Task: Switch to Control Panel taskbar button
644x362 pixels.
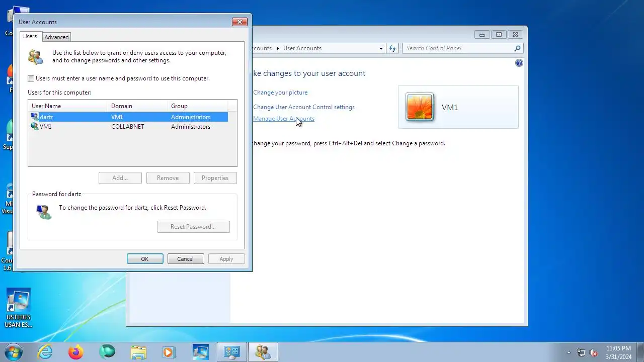Action: [232, 352]
